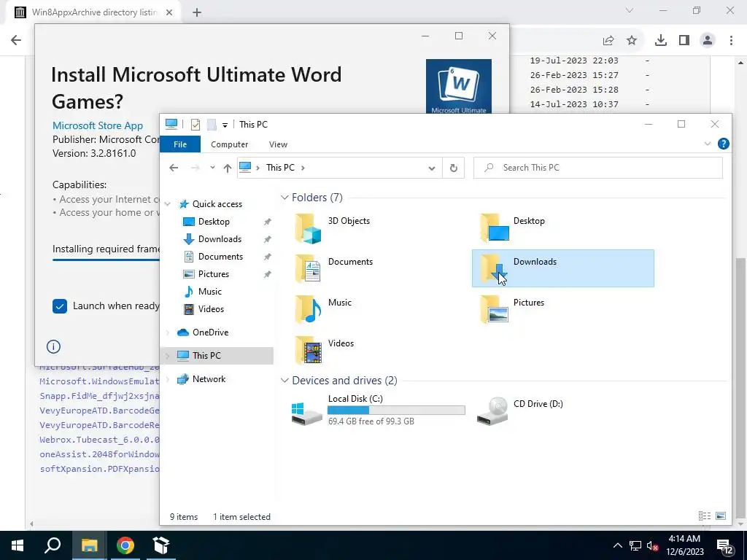Go up one folder level
The height and width of the screenshot is (560, 747).
(x=228, y=168)
